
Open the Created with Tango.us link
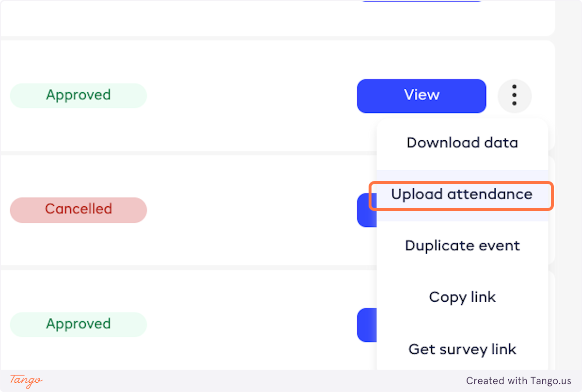point(518,381)
